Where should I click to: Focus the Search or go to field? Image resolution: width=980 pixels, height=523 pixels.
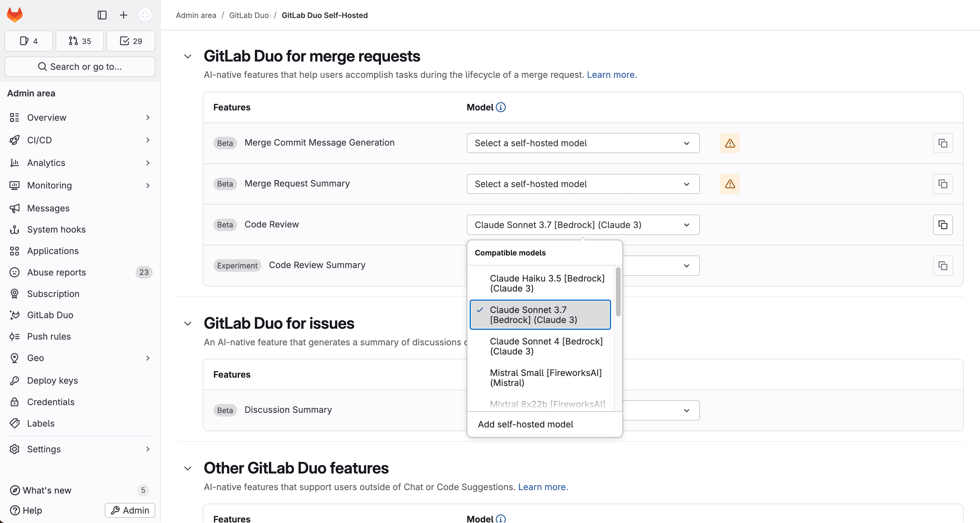coord(80,66)
